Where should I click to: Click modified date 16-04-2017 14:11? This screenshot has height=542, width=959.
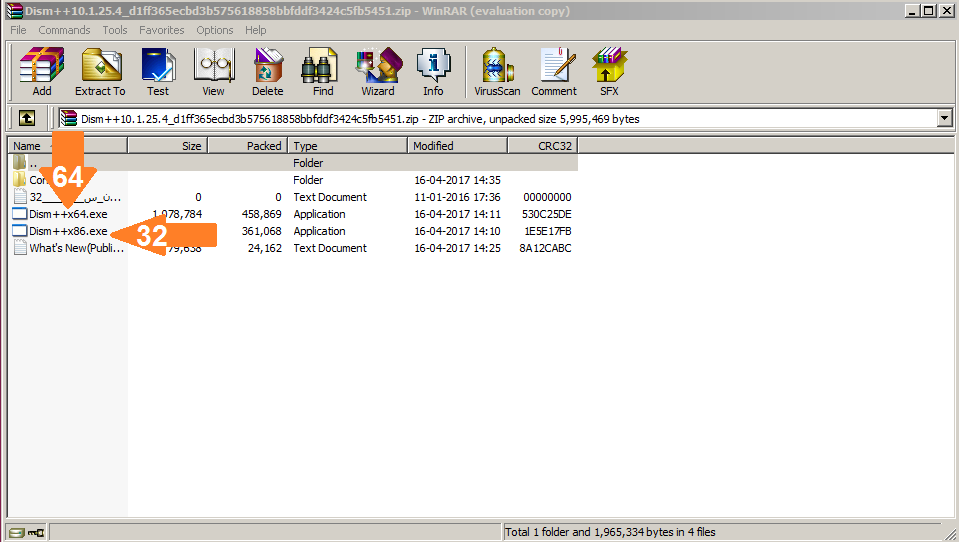pyautogui.click(x=457, y=214)
